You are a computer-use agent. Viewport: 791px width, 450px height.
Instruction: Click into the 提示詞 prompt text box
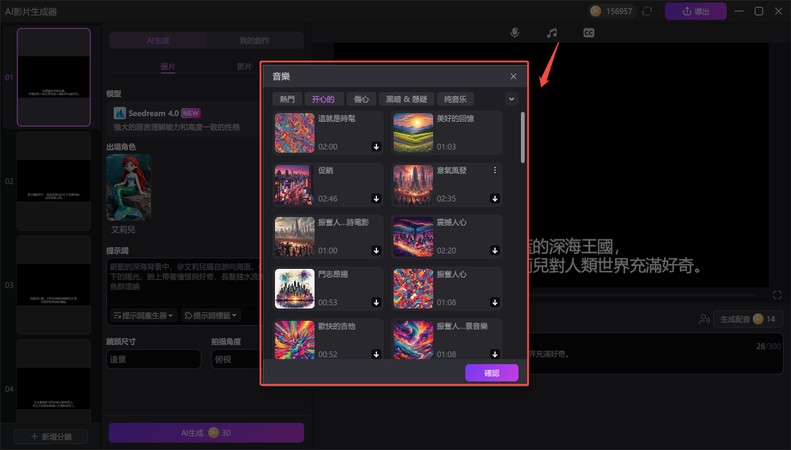point(184,283)
